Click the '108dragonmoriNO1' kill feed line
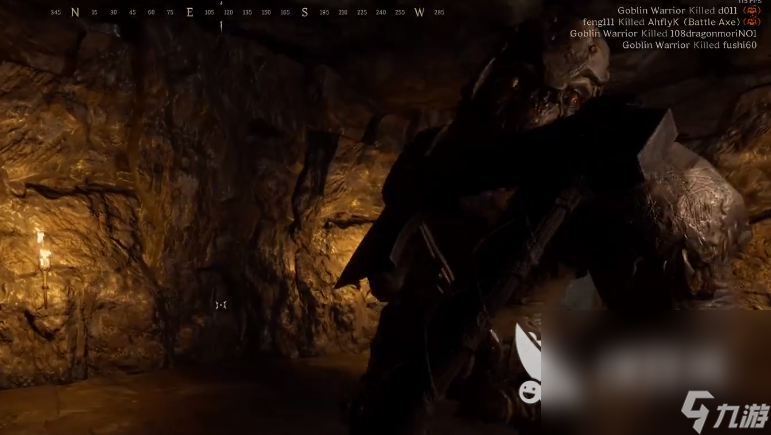 [x=663, y=33]
